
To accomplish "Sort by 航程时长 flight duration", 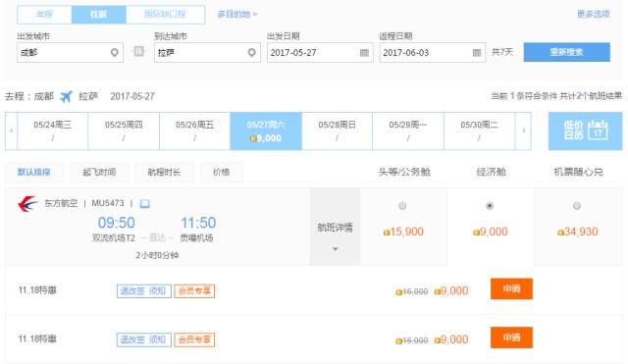I will pyautogui.click(x=164, y=173).
